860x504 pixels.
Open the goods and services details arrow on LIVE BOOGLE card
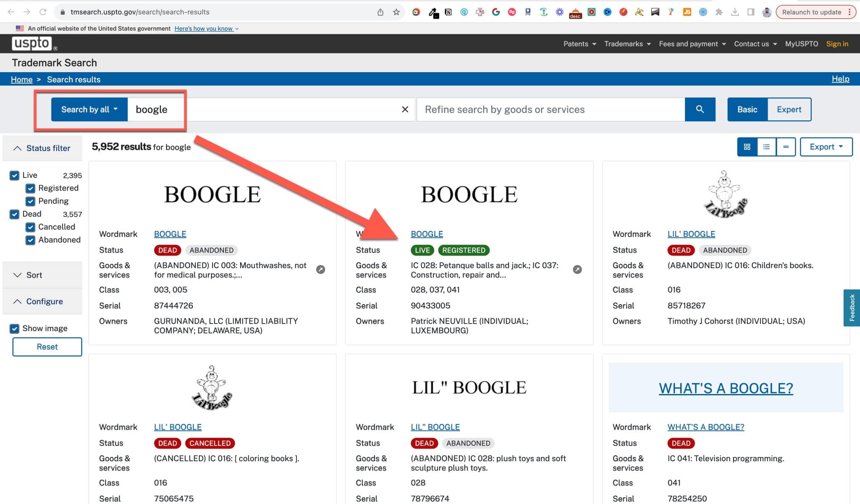point(577,270)
